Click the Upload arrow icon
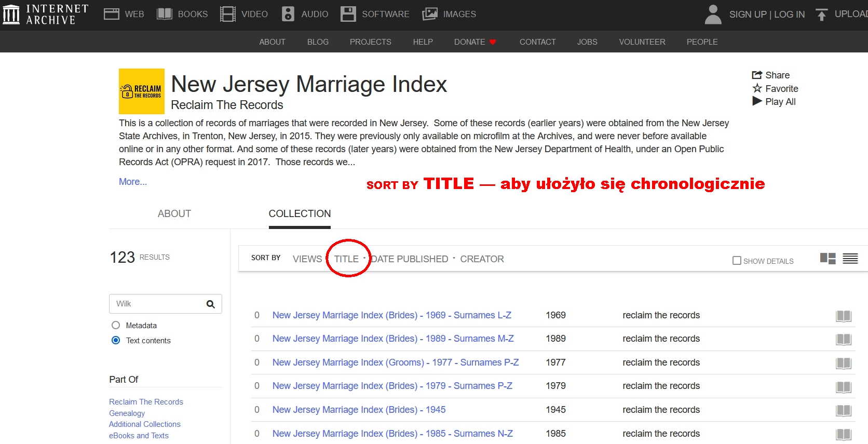Image resolution: width=868 pixels, height=444 pixels. pyautogui.click(x=821, y=15)
